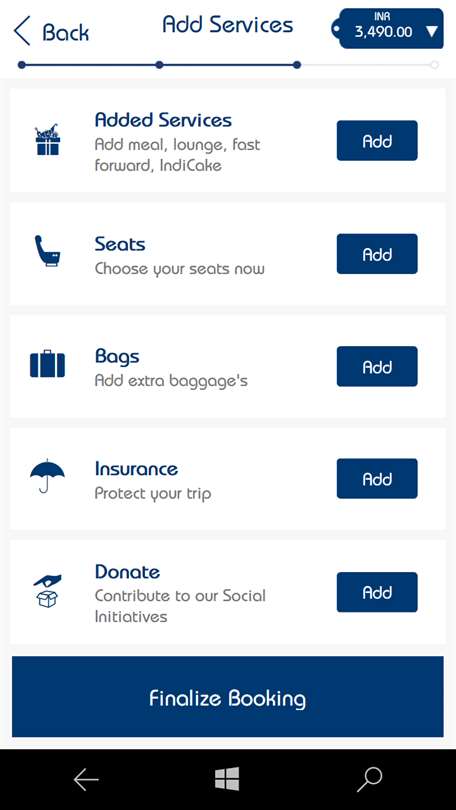The image size is (456, 810).
Task: Tap the hand-and-box Donate icon
Action: point(48,591)
